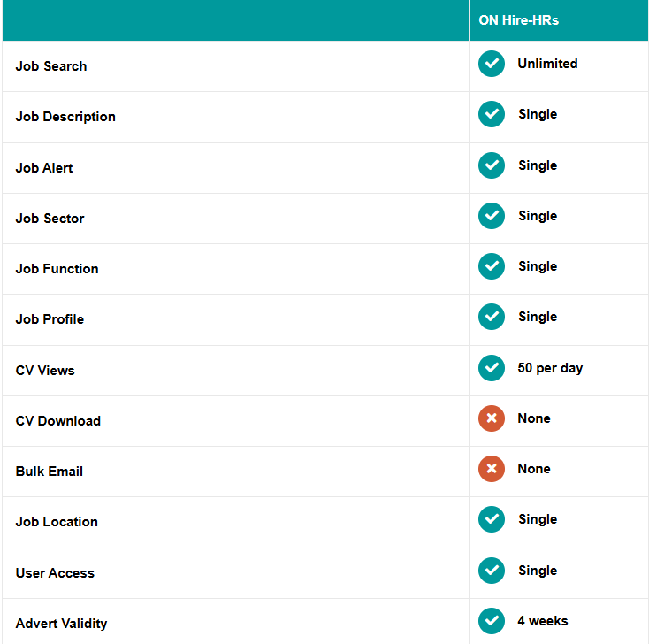This screenshot has width=649, height=644.
Task: Click the Unlimited value text
Action: (547, 64)
